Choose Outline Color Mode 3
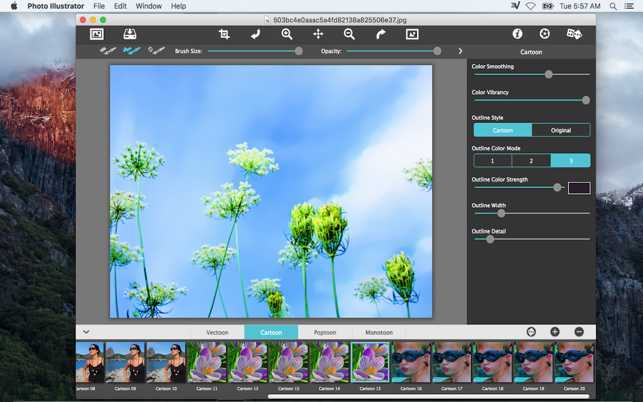This screenshot has width=643, height=402. coord(570,160)
